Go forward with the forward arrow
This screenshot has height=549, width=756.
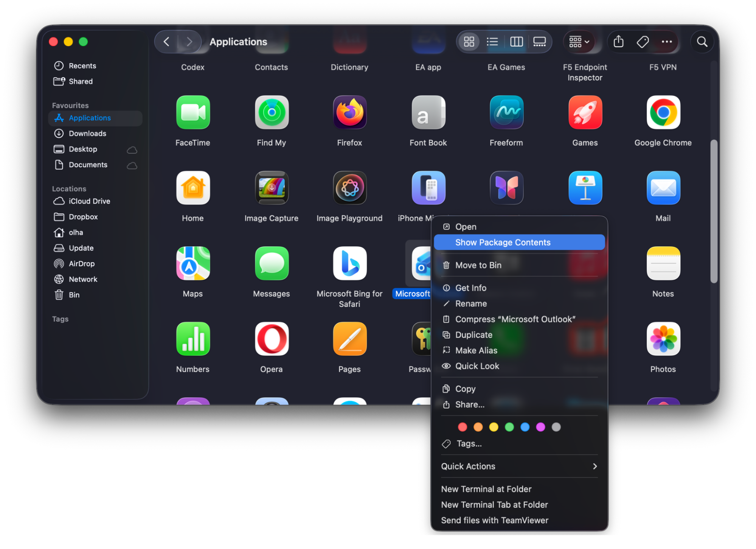tap(189, 42)
